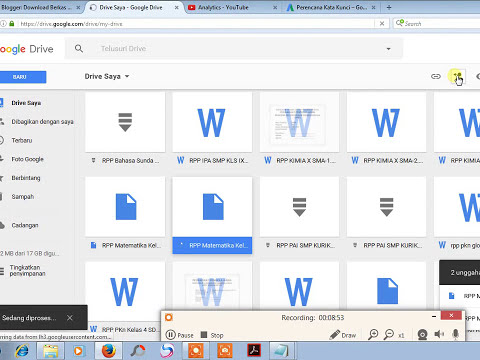Open Firefox from taskbar
This screenshot has height=360, width=480.
coord(108,351)
